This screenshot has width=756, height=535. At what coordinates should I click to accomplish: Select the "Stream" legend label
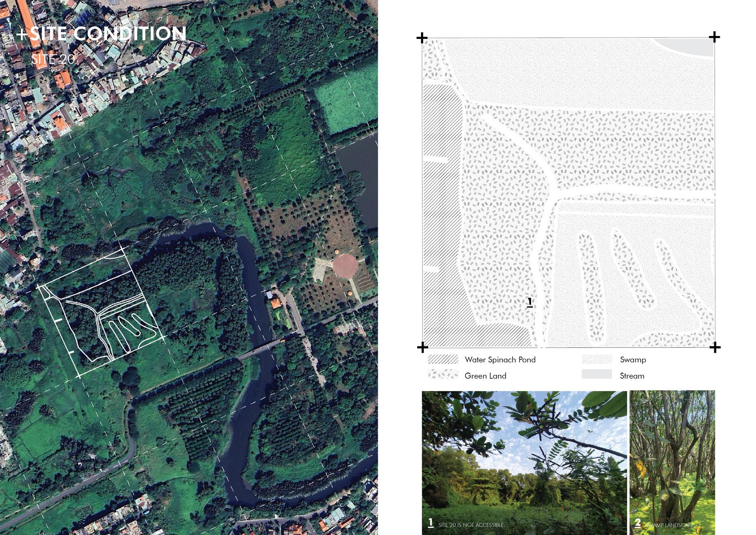click(632, 376)
